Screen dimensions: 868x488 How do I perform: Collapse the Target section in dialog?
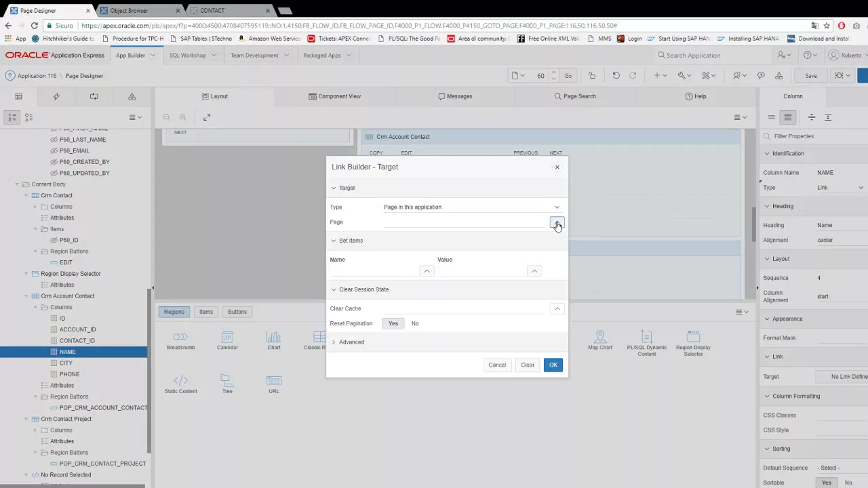pyautogui.click(x=334, y=188)
